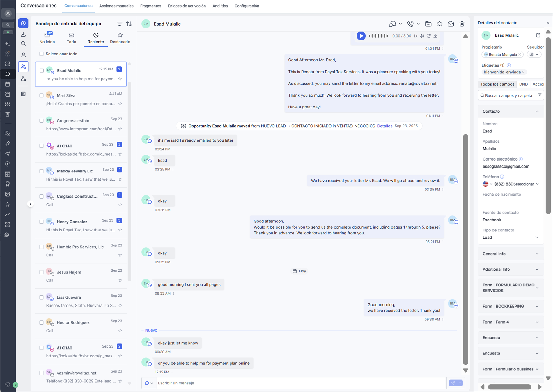Image resolution: width=553 pixels, height=392 pixels.
Task: Click audio playback progress waveform
Action: click(378, 36)
